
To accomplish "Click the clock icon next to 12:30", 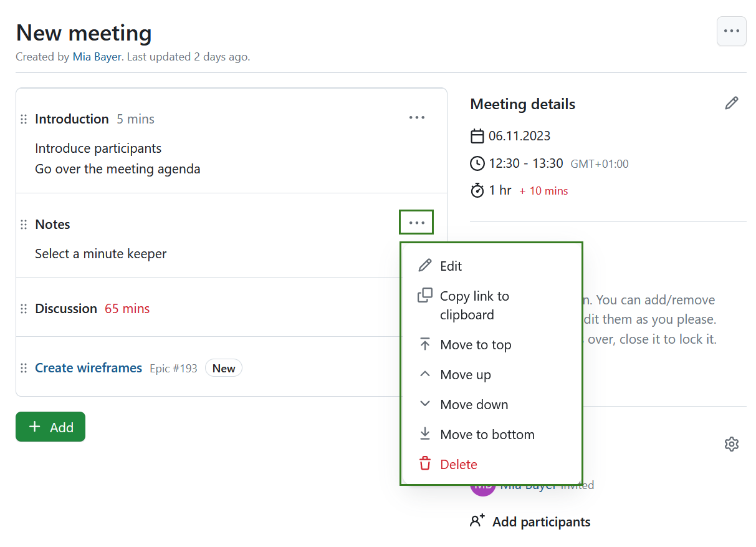I will tap(477, 163).
